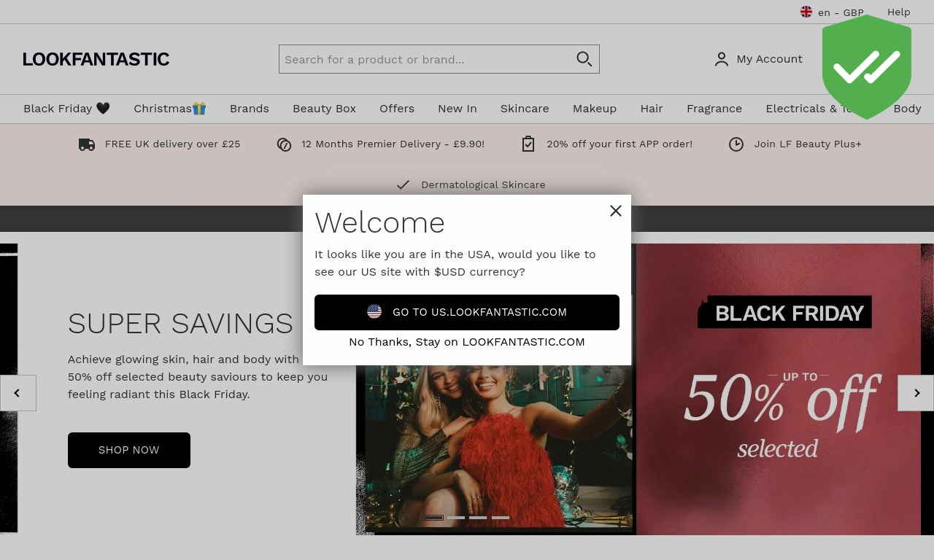Open the Fragrance menu
Image resolution: width=934 pixels, height=560 pixels.
pyautogui.click(x=714, y=109)
